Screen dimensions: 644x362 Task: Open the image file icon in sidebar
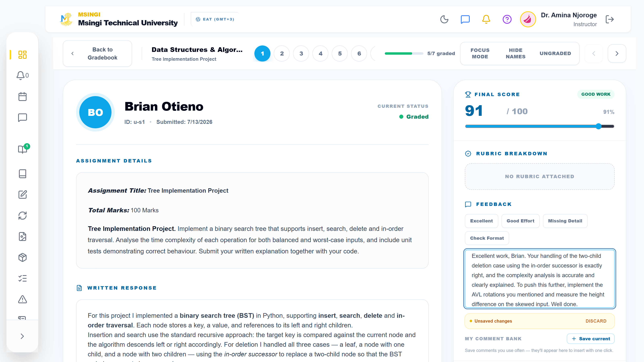pos(23,237)
